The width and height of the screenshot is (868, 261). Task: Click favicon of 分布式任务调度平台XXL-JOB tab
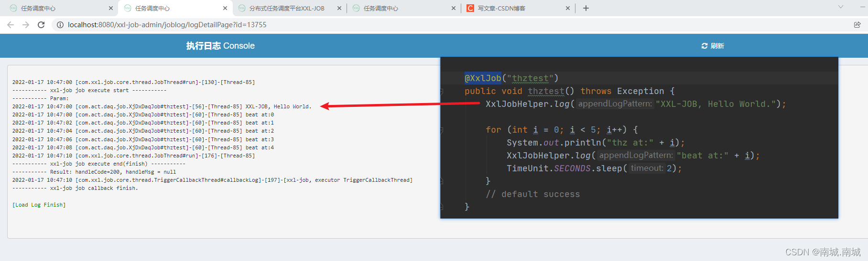coord(242,8)
